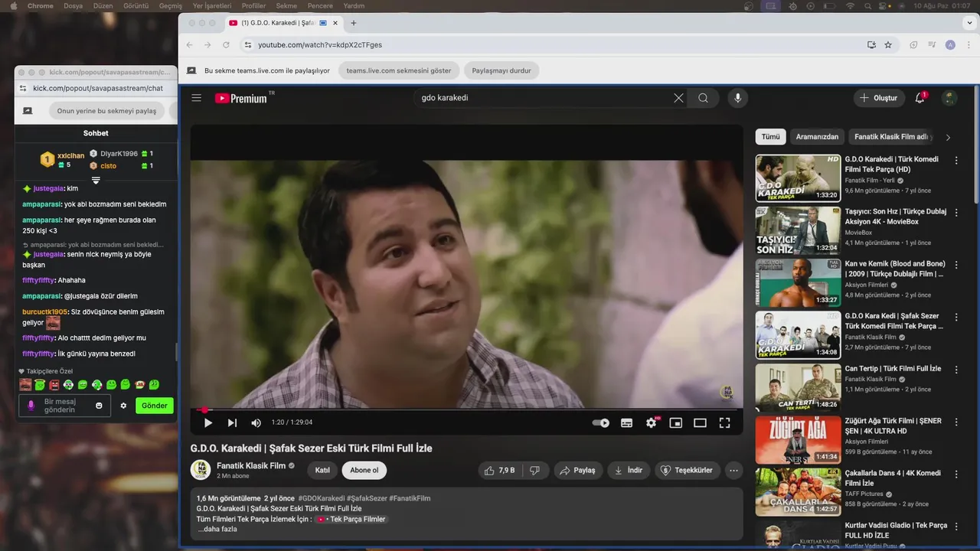Toggle subtitles captions button
Screen dimensions: 980x551
pos(626,422)
